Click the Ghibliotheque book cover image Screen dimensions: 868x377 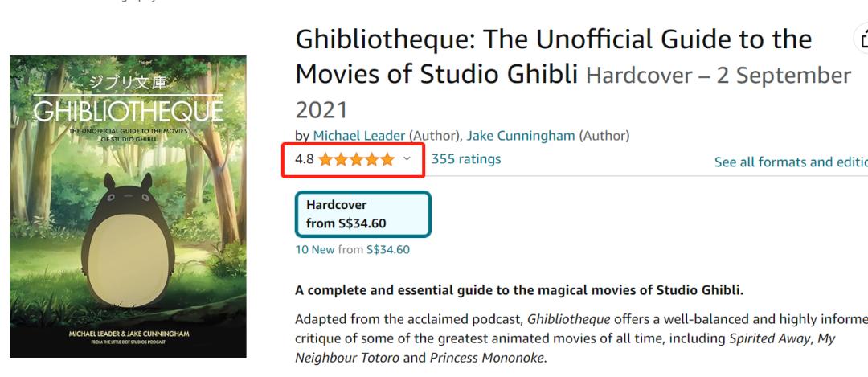[x=129, y=207]
